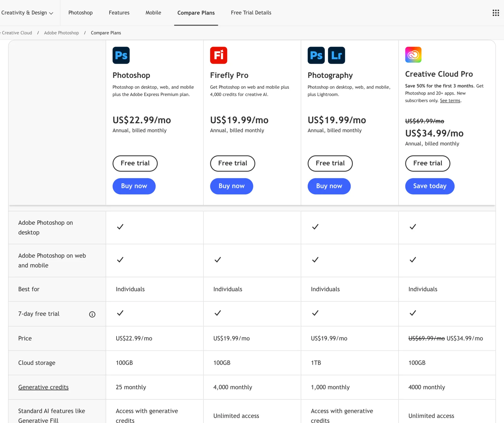This screenshot has width=504, height=423.
Task: Buy now the Photoshop plan
Action: 134,186
